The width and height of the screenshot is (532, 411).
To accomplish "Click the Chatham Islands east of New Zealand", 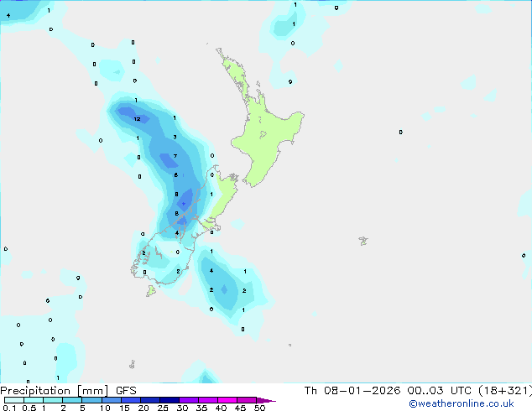I will click(363, 241).
